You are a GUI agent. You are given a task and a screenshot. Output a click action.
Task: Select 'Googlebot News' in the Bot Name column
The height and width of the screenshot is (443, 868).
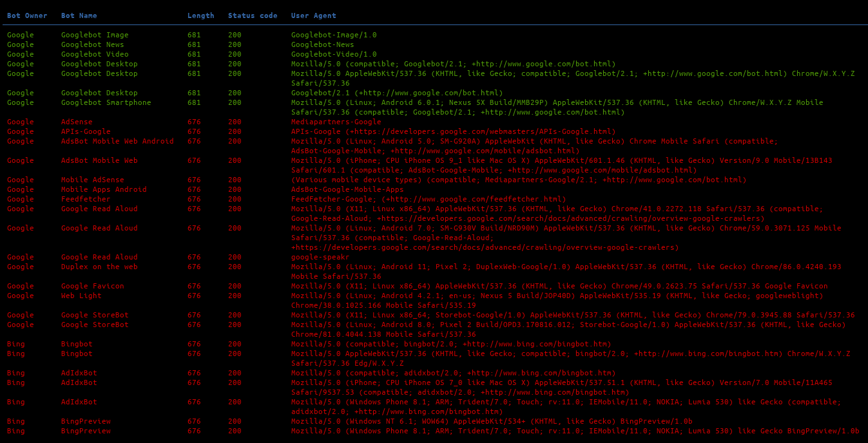(93, 44)
